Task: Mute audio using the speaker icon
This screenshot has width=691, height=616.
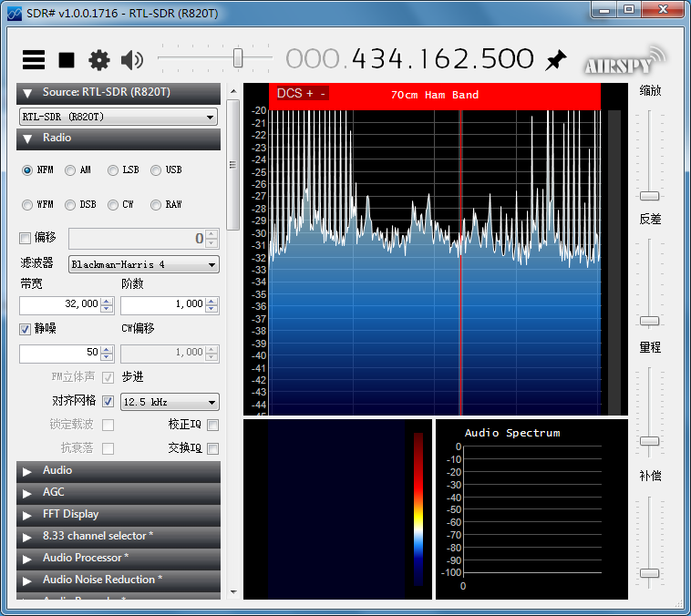Action: tap(132, 60)
